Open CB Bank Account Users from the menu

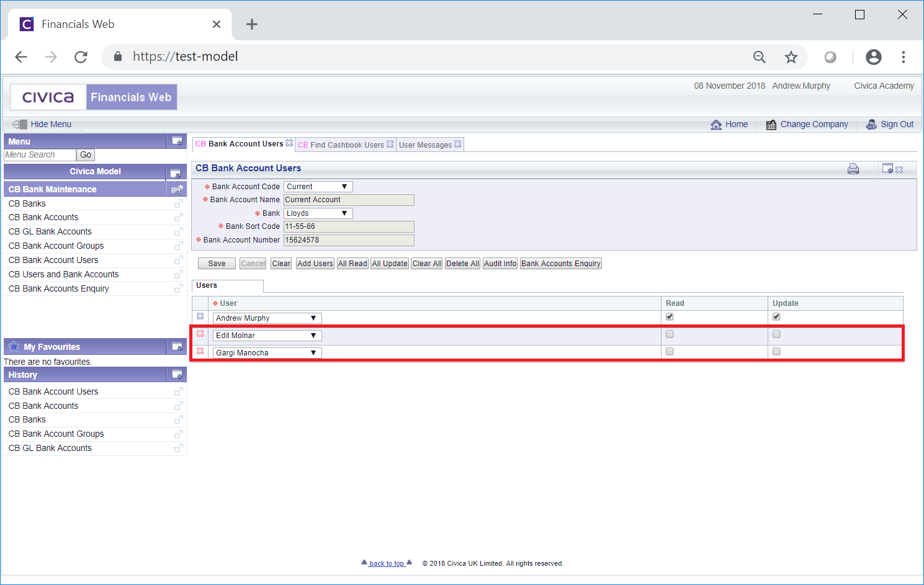[x=53, y=260]
